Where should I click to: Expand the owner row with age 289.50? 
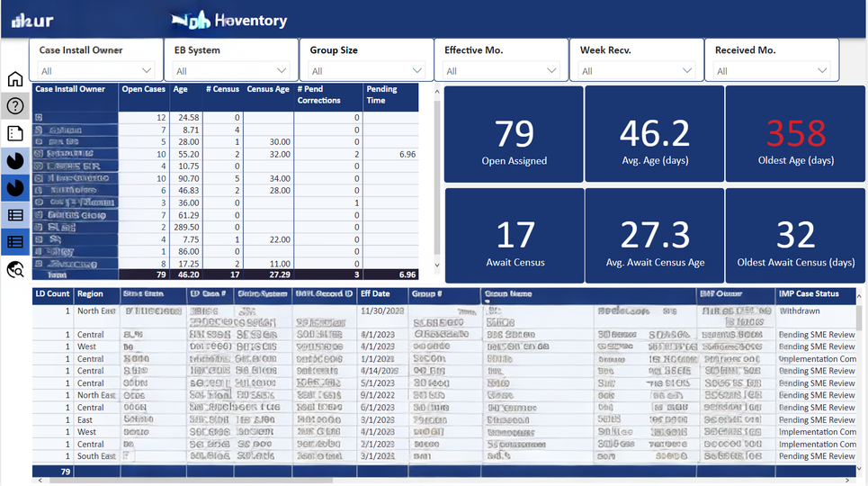38,227
